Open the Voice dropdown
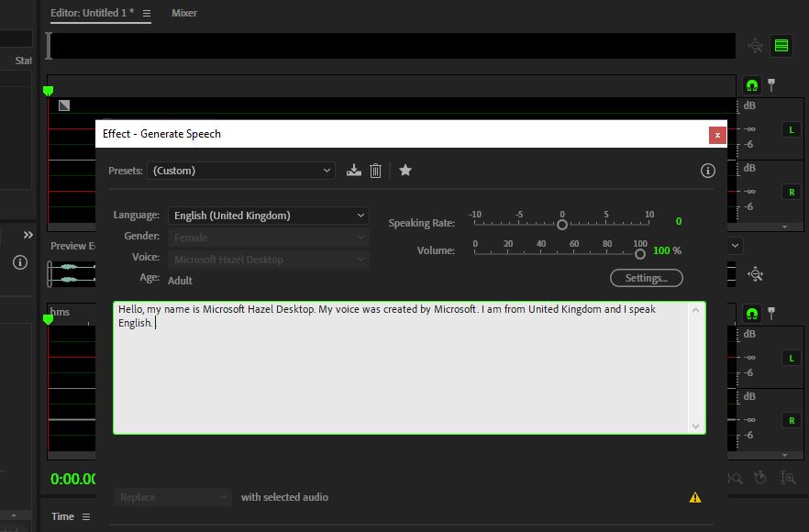The image size is (809, 532). tap(268, 259)
